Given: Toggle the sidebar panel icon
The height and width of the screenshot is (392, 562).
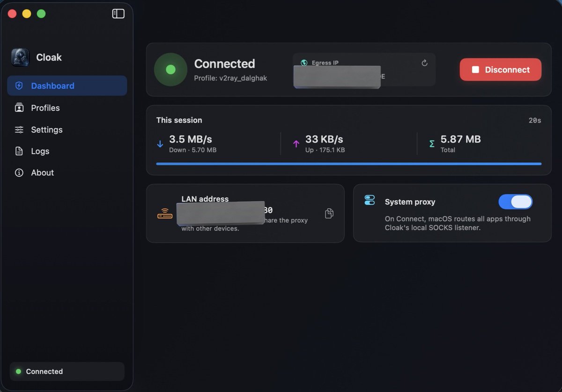Looking at the screenshot, I should coord(118,14).
